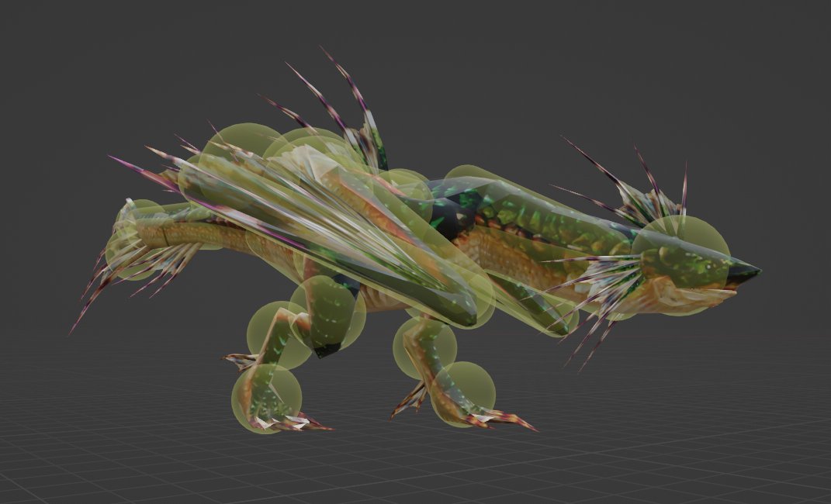This screenshot has width=831, height=504.
Task: Select the long capsule collider over the folded wing
Action: click(x=336, y=240)
